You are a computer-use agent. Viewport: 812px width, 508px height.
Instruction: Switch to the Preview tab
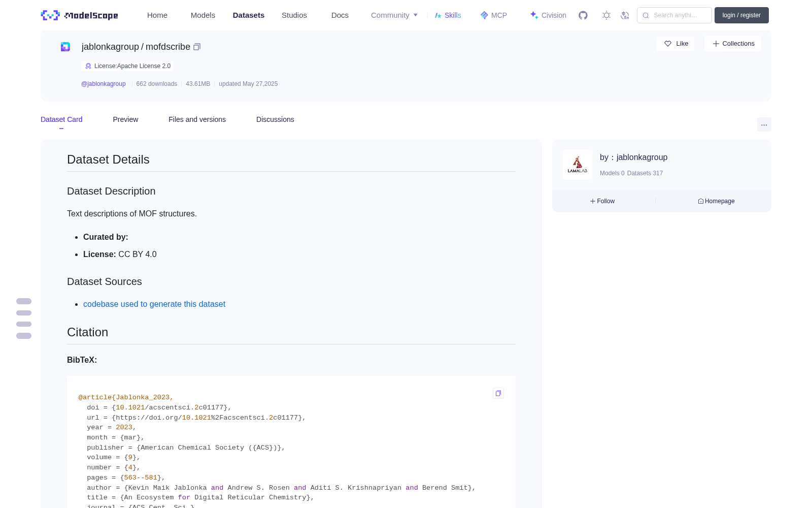[x=125, y=119]
